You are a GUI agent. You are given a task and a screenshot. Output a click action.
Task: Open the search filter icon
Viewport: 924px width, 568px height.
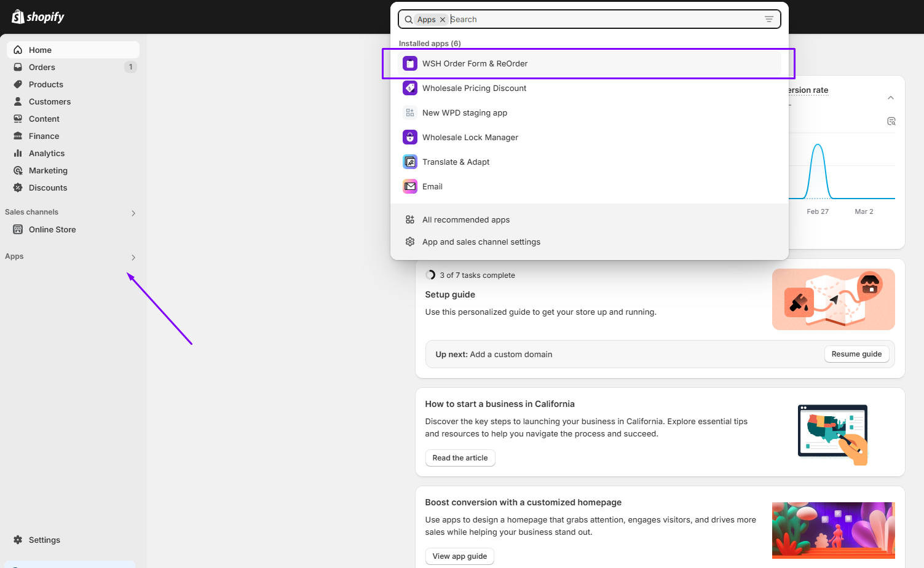(769, 19)
